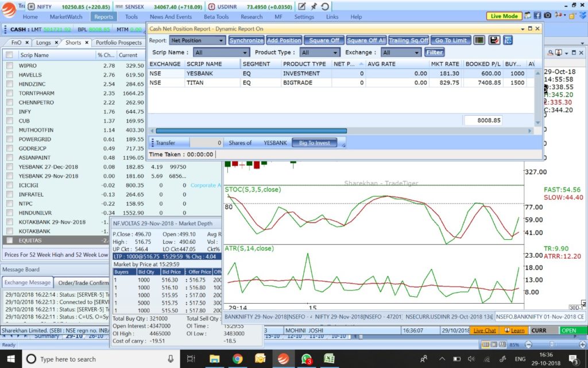This screenshot has width=588, height=368.
Task: Click the zoom out minus button
Action: point(528,344)
